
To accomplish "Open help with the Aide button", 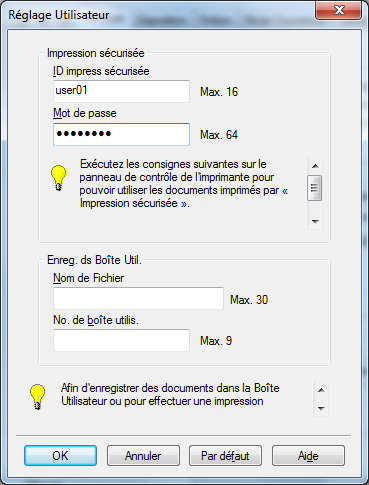I will pos(308,456).
